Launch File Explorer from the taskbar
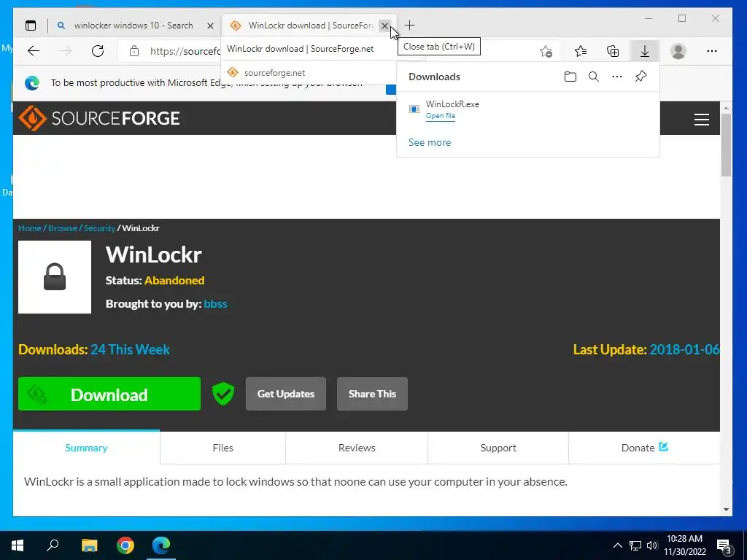The image size is (747, 560). tap(89, 545)
